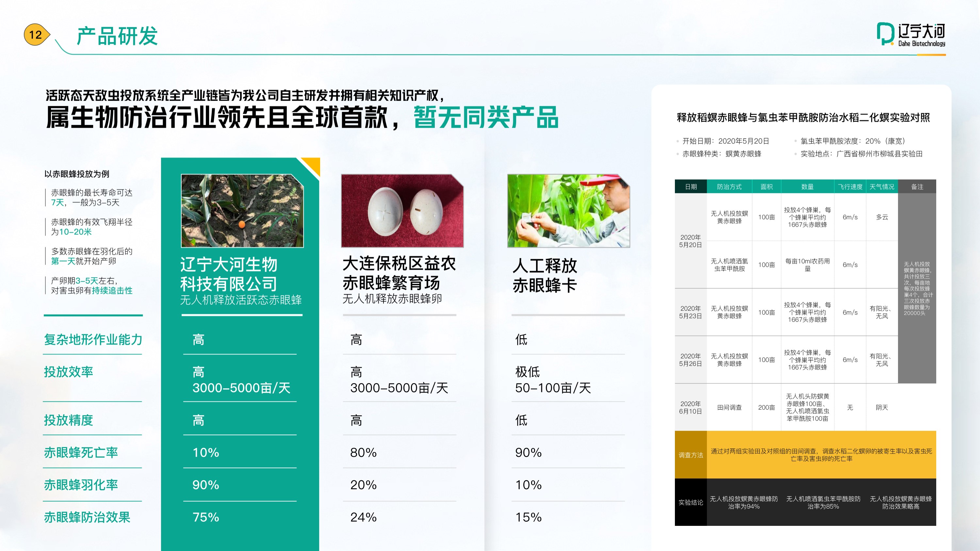Click the 15% control effect value
The image size is (980, 551).
tap(529, 517)
